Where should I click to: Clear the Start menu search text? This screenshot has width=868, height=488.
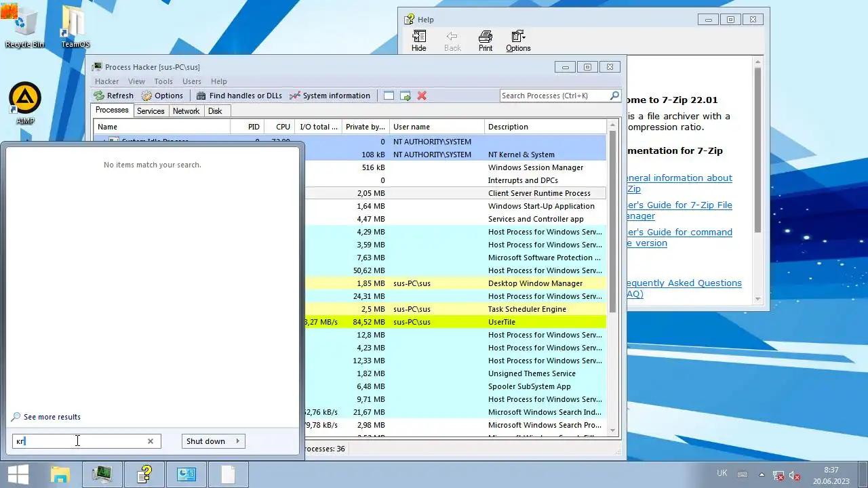(x=151, y=441)
